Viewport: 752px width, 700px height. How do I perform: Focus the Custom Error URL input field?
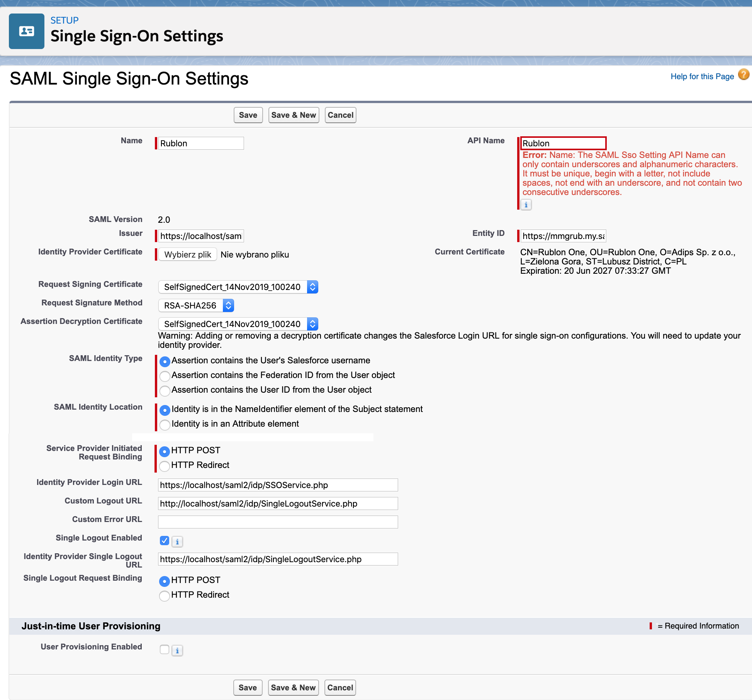coord(278,522)
